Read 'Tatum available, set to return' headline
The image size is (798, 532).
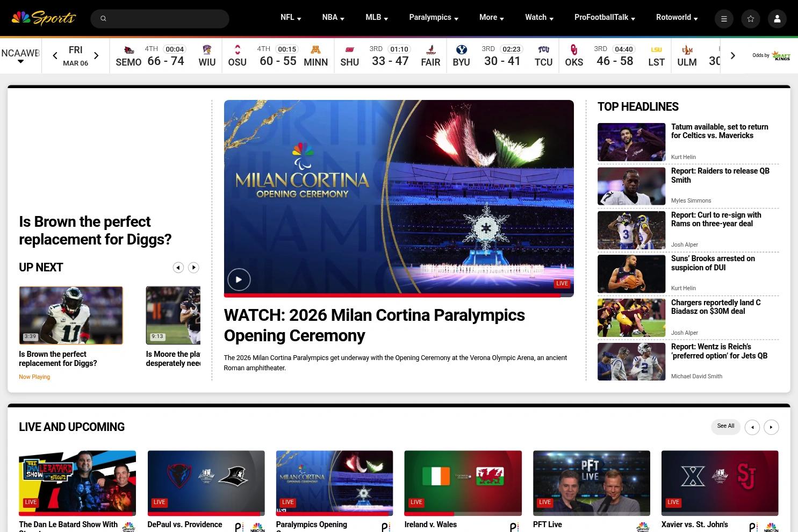pos(720,131)
